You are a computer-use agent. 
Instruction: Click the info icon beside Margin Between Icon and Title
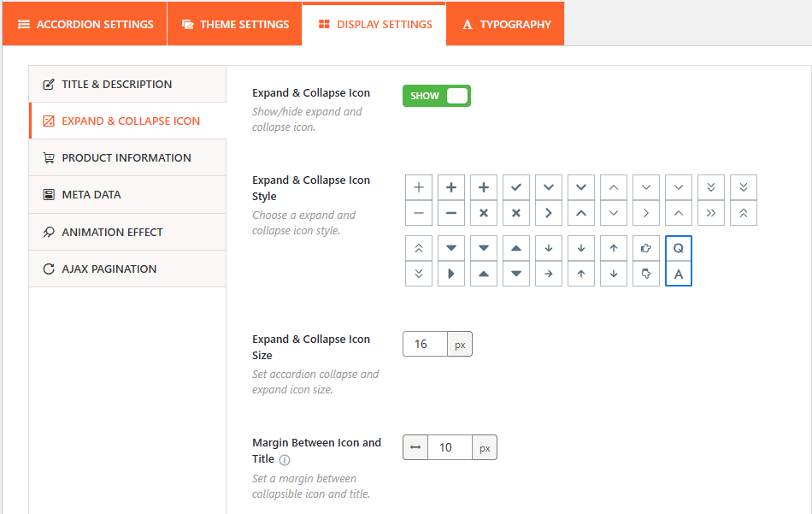click(x=285, y=459)
